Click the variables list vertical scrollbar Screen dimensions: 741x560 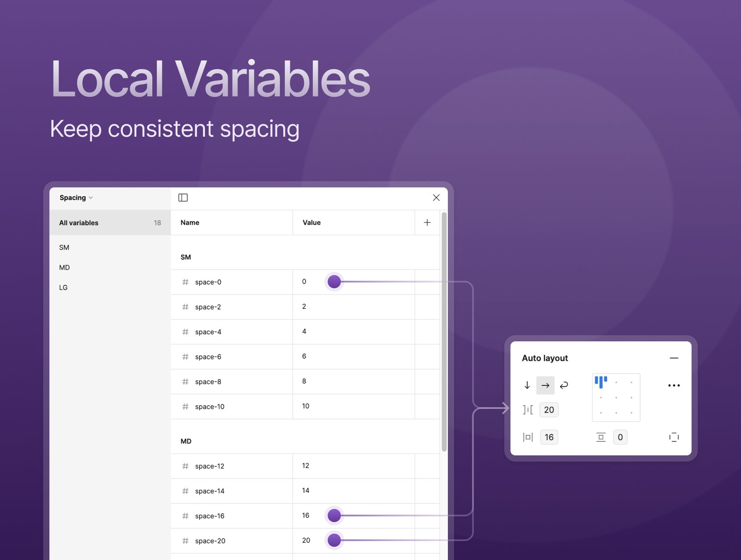444,331
